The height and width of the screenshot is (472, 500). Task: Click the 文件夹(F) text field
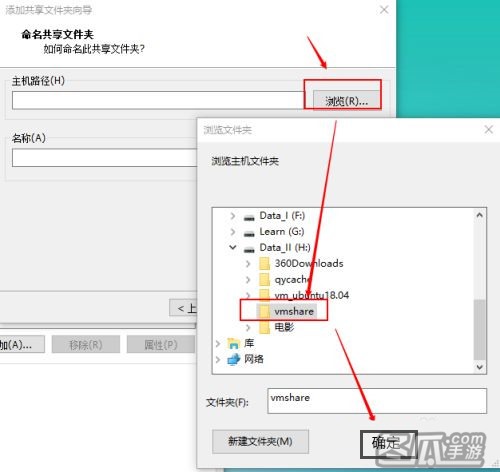tap(377, 401)
